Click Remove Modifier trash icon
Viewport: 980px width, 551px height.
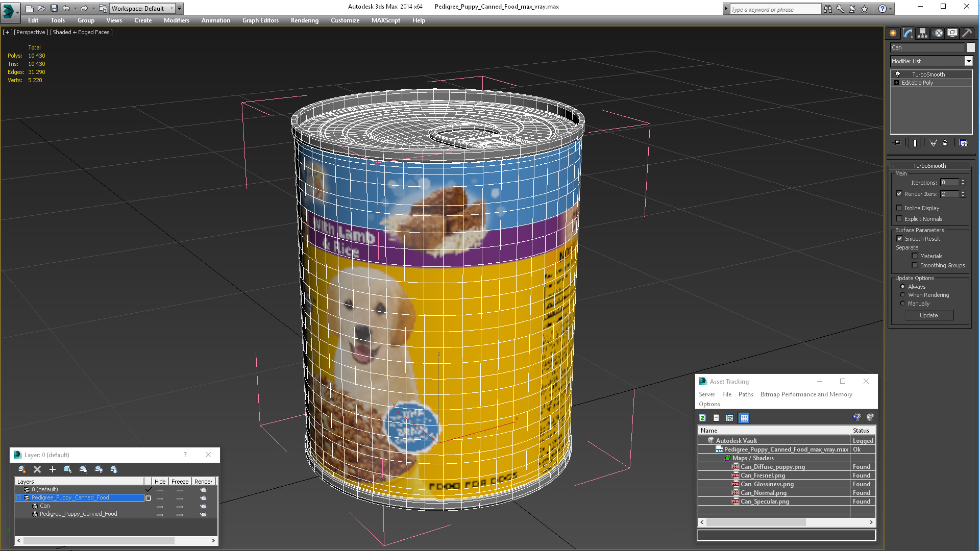coord(945,143)
